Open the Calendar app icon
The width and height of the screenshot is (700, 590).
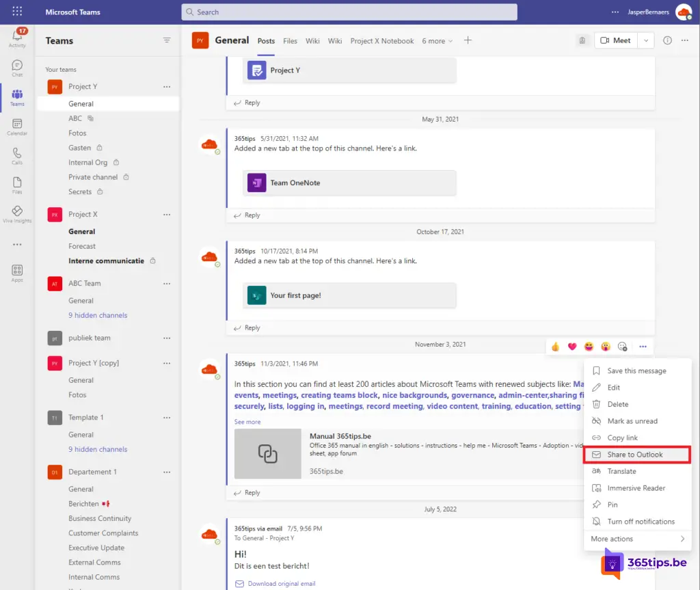pos(17,126)
